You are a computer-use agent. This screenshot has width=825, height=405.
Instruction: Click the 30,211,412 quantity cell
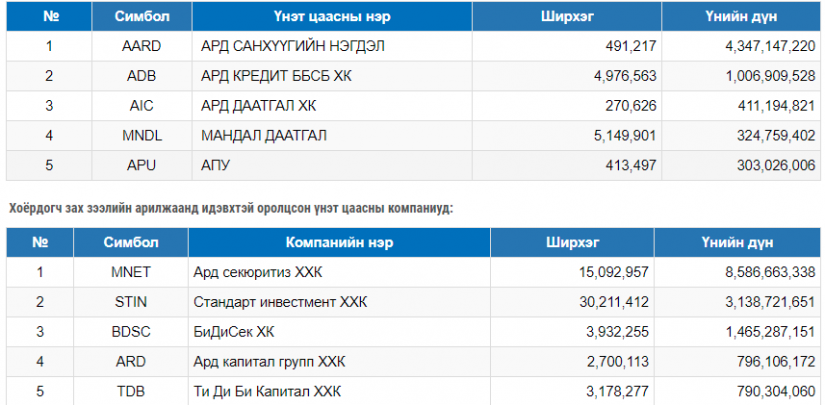coord(572,302)
